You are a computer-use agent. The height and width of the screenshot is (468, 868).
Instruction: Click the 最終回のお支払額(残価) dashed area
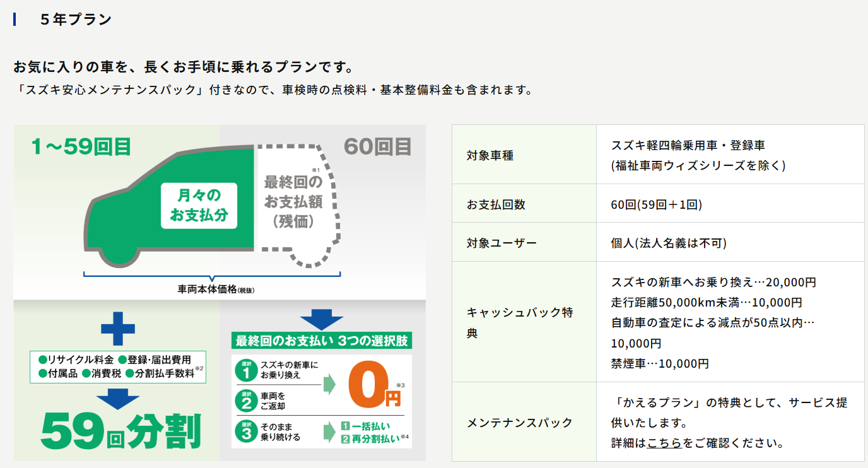point(293,202)
